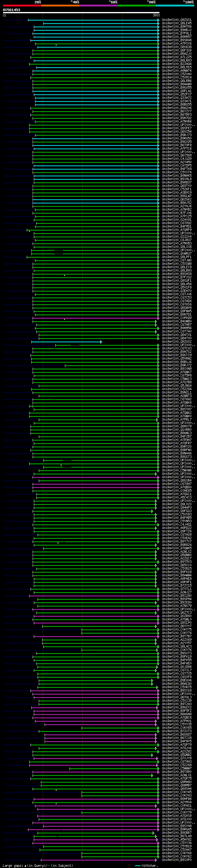Click the 393 query length marker
Screen dimensions: 197x868
(155, 15)
